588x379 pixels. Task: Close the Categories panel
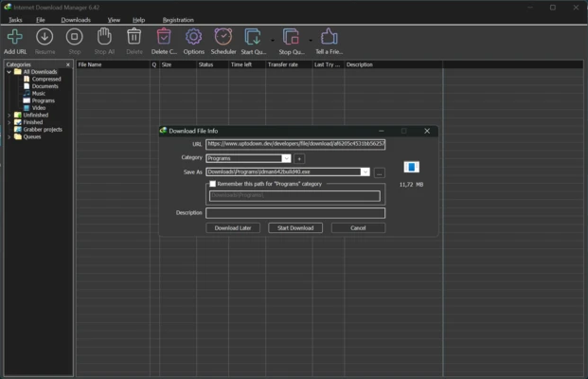[68, 64]
